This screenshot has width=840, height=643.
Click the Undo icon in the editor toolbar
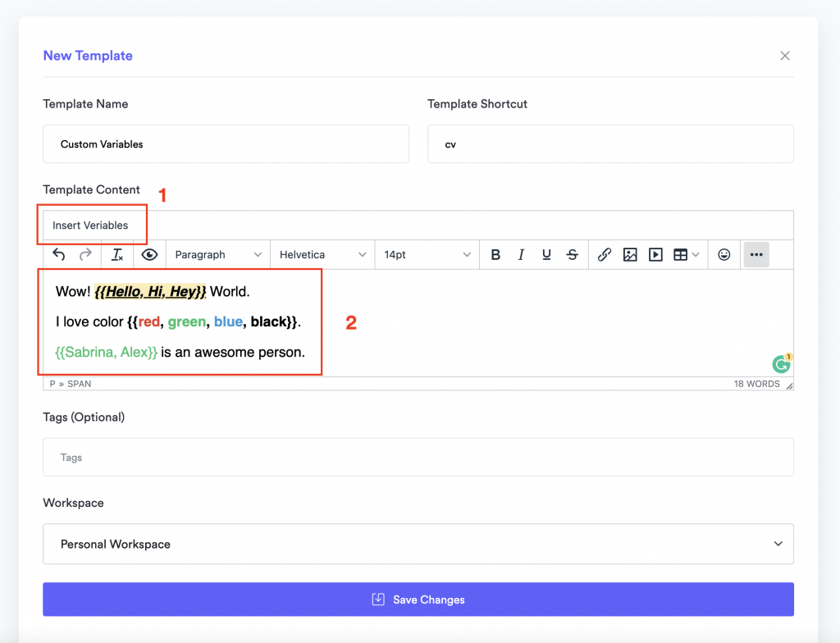tap(59, 254)
